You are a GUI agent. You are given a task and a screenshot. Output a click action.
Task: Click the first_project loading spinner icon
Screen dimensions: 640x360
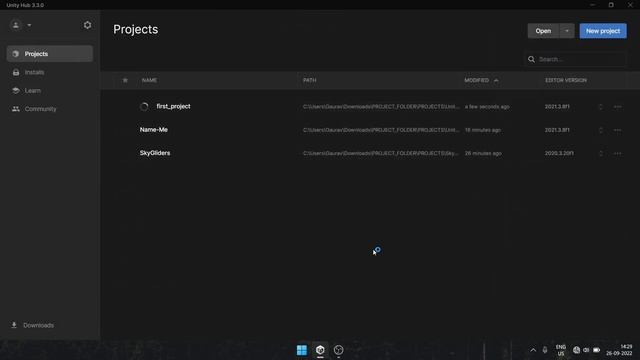(x=144, y=107)
